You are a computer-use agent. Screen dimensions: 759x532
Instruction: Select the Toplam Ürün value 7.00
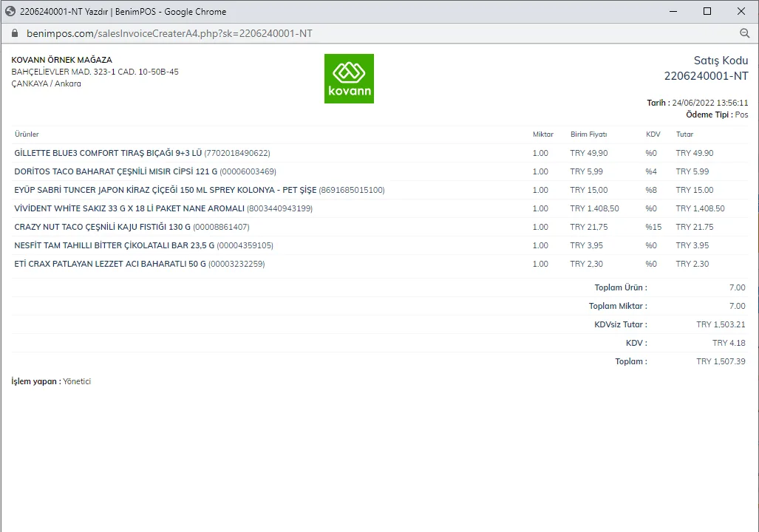(x=738, y=287)
